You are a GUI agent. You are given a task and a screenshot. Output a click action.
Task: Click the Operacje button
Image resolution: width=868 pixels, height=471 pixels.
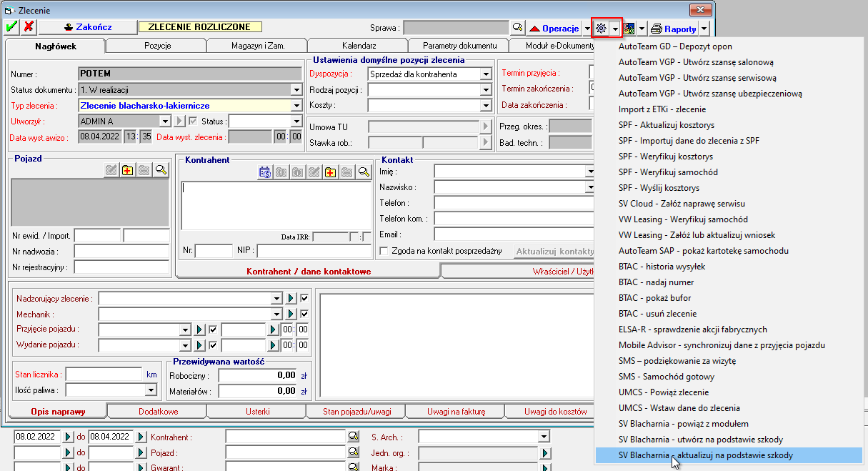[x=554, y=29]
